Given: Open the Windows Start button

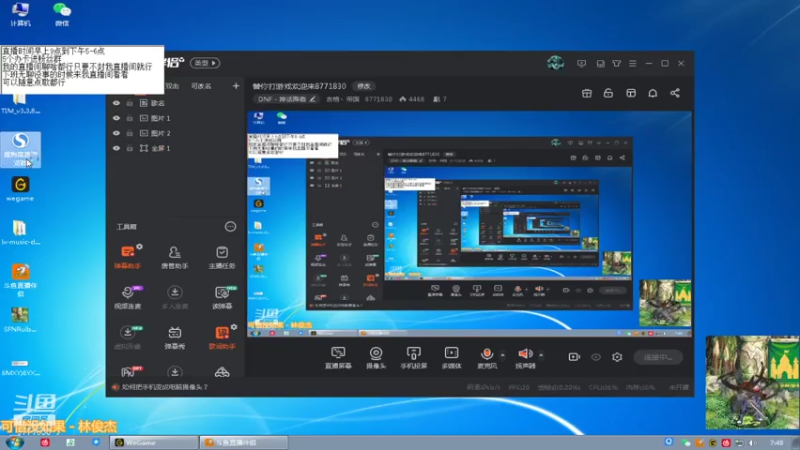Looking at the screenshot, I should (x=14, y=442).
